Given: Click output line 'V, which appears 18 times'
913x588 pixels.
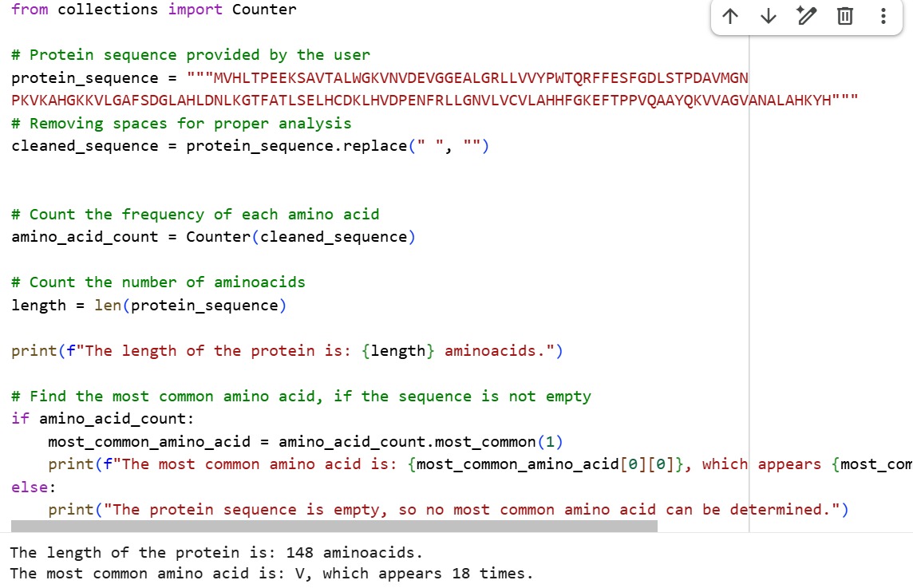Looking at the screenshot, I should point(415,574).
